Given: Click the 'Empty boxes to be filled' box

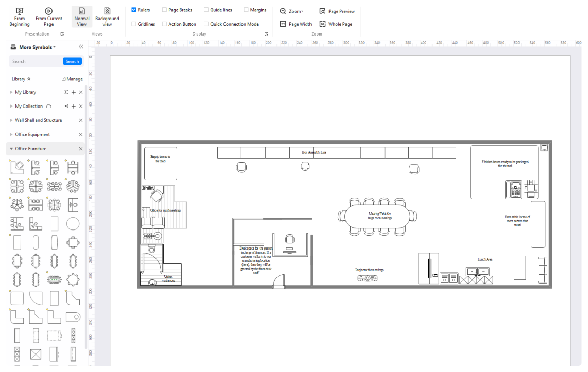Looking at the screenshot, I should tap(161, 163).
